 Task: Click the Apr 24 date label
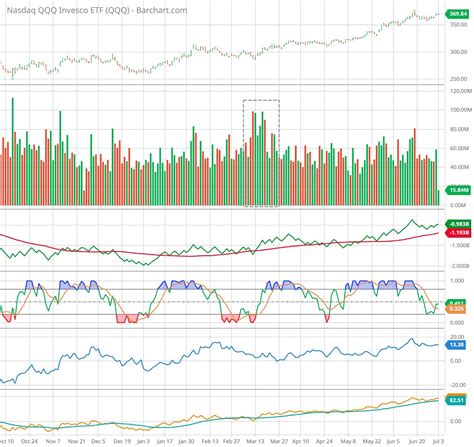pyautogui.click(x=325, y=441)
